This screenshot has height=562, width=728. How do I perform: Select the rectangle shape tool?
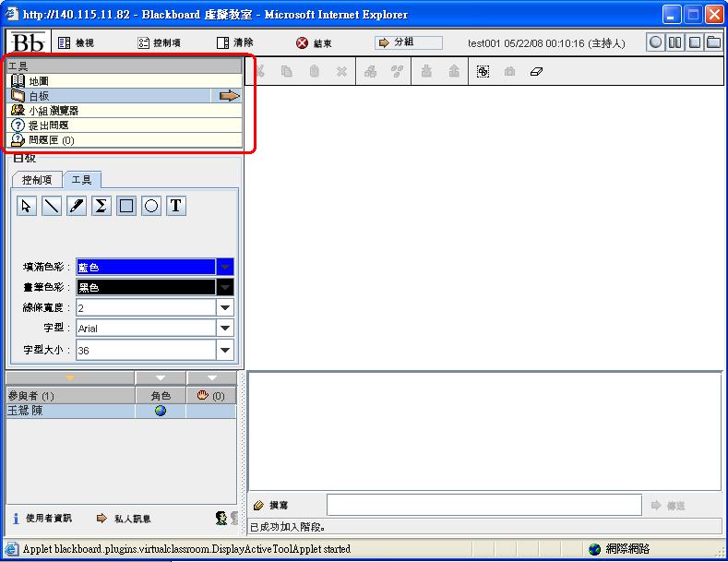tap(126, 206)
